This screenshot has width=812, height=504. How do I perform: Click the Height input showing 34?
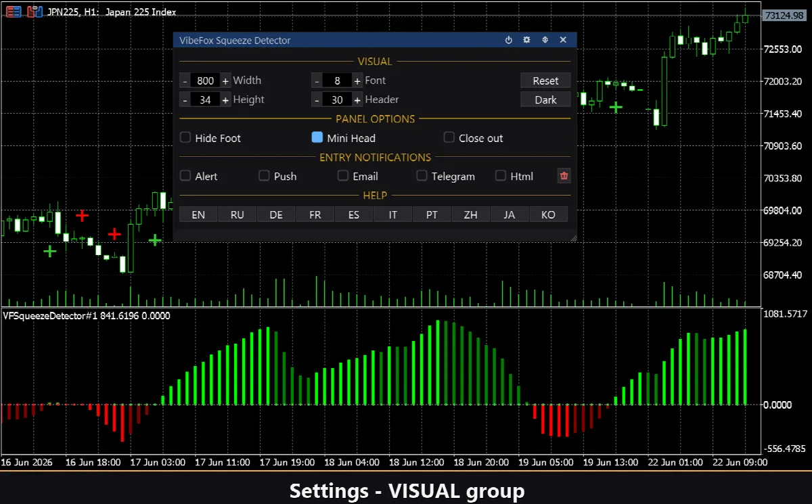205,100
